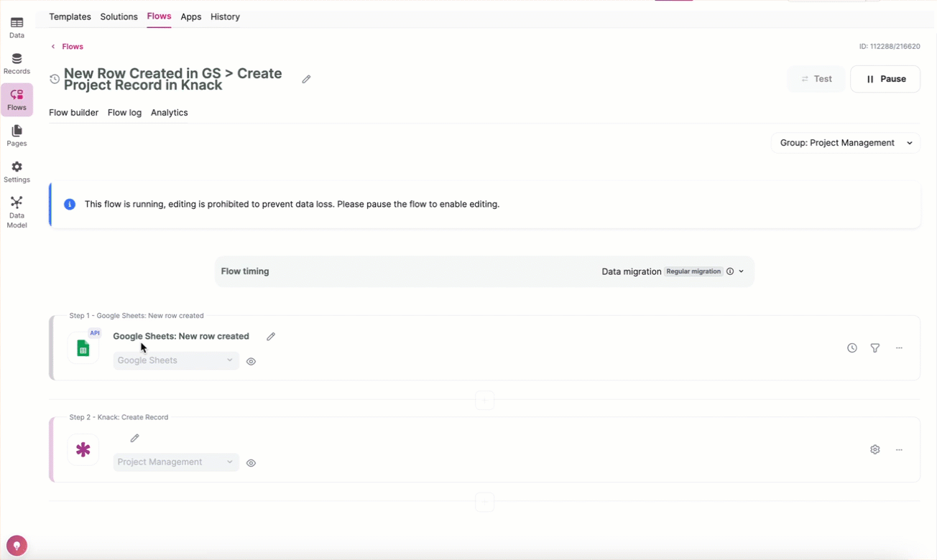Screen dimensions: 937x560
Task: Switch to the Solutions tab
Action: pos(119,17)
